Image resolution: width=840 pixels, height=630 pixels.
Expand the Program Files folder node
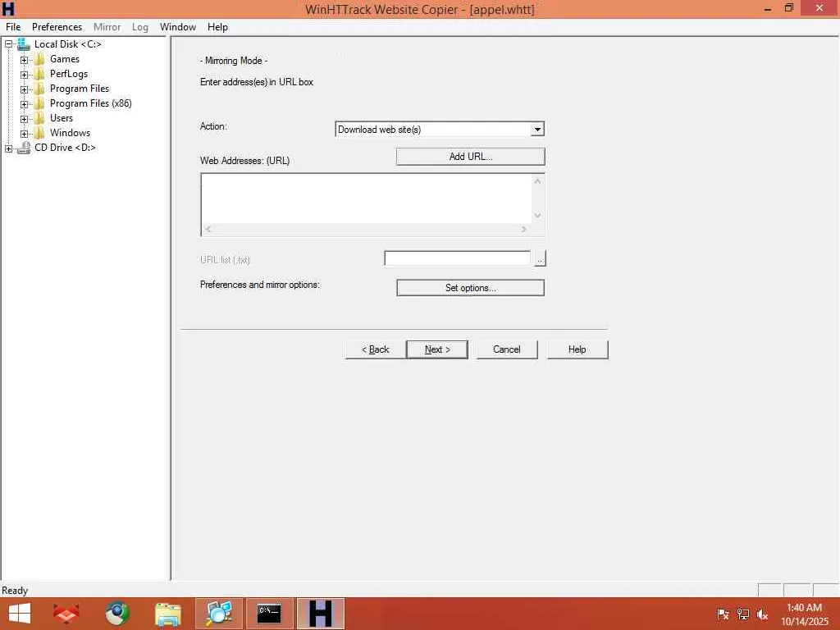24,89
